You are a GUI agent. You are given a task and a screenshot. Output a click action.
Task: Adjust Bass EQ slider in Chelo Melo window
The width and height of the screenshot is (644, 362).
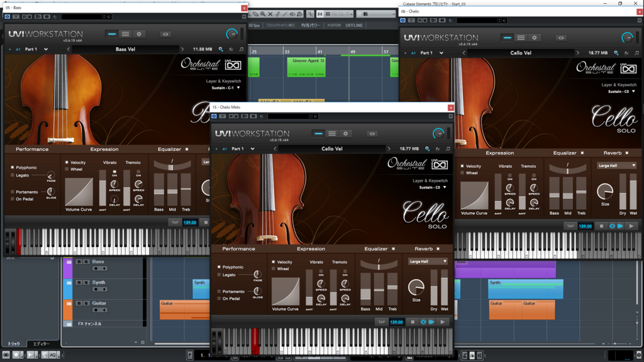click(365, 289)
